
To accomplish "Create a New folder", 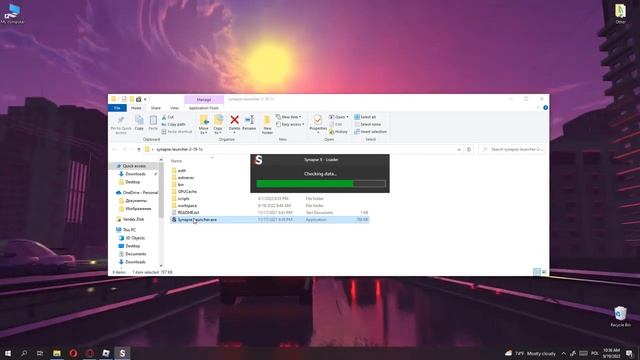I will pos(267,124).
